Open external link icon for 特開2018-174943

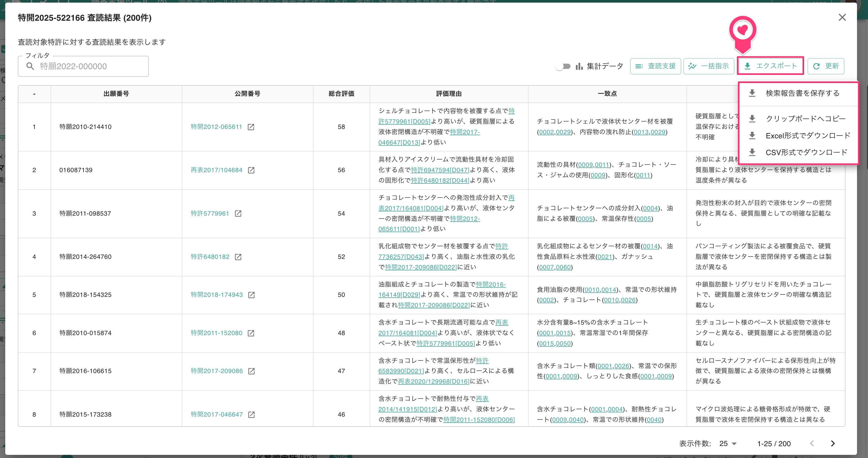pos(251,295)
